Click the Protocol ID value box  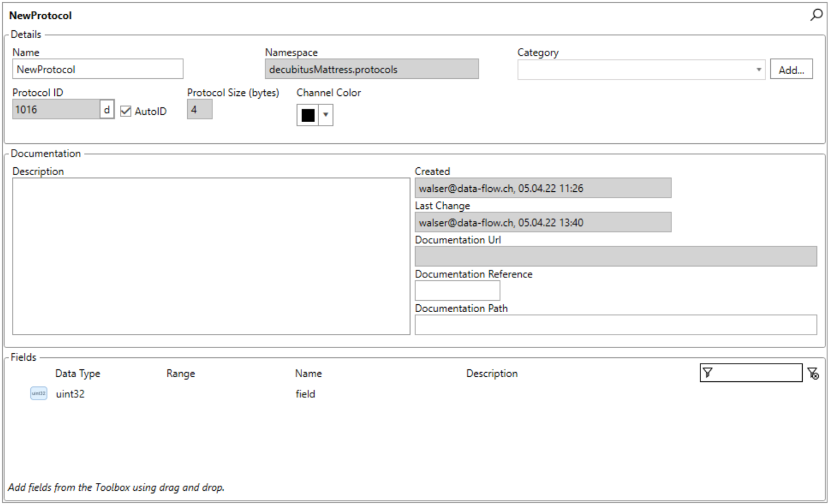pos(56,109)
